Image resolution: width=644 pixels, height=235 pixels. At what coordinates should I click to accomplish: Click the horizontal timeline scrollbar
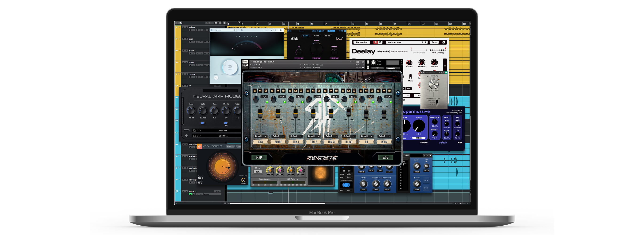[x=278, y=204]
